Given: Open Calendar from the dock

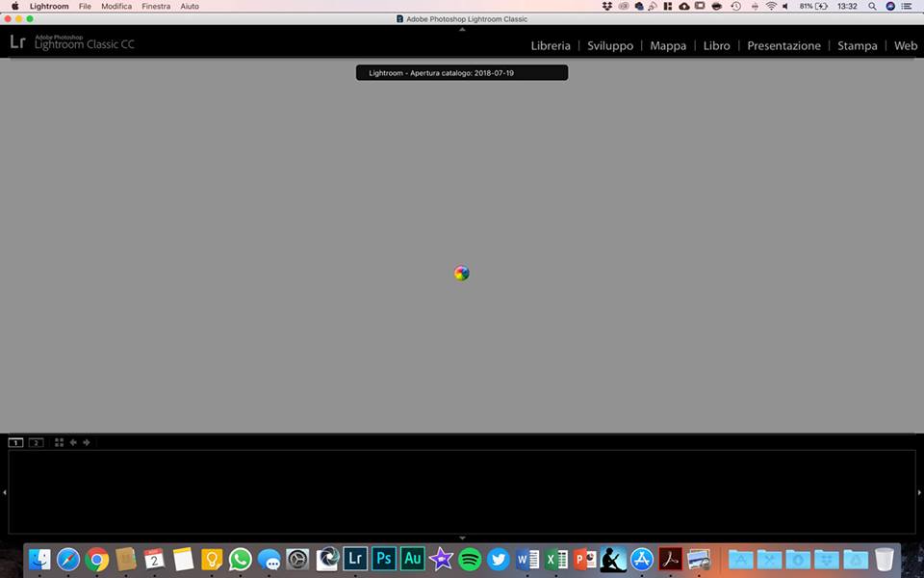Looking at the screenshot, I should (154, 559).
